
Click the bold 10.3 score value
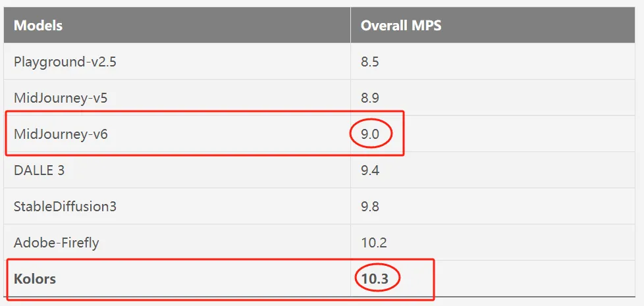tap(375, 279)
